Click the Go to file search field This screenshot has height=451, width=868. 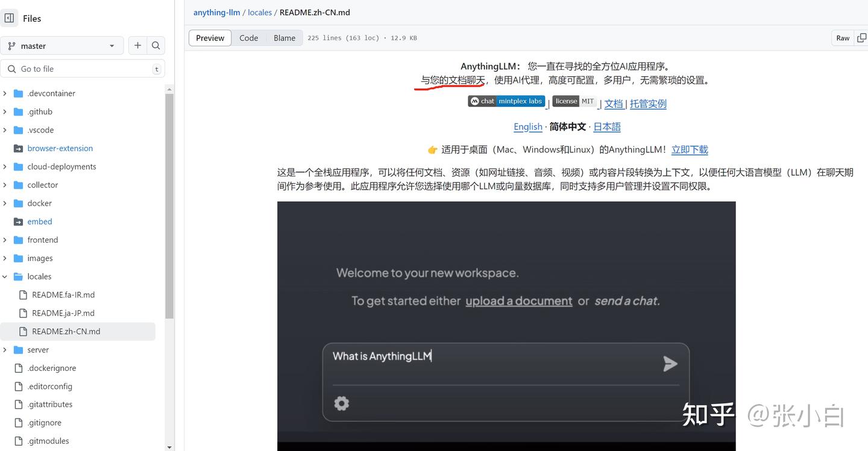coord(83,68)
